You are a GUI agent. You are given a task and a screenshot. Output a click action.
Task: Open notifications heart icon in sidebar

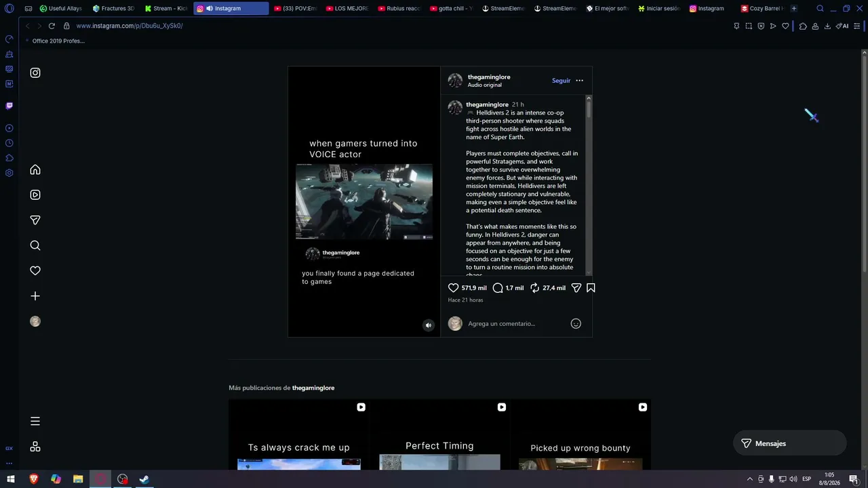35,270
